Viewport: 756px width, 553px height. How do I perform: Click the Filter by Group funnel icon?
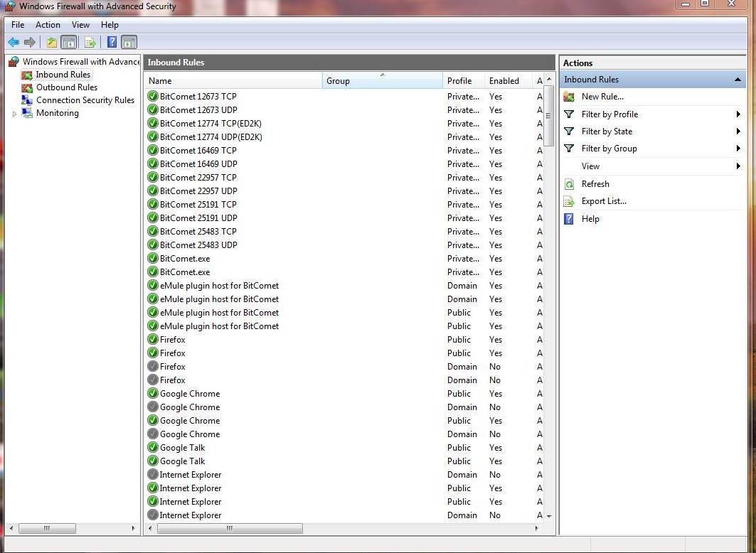tap(569, 149)
